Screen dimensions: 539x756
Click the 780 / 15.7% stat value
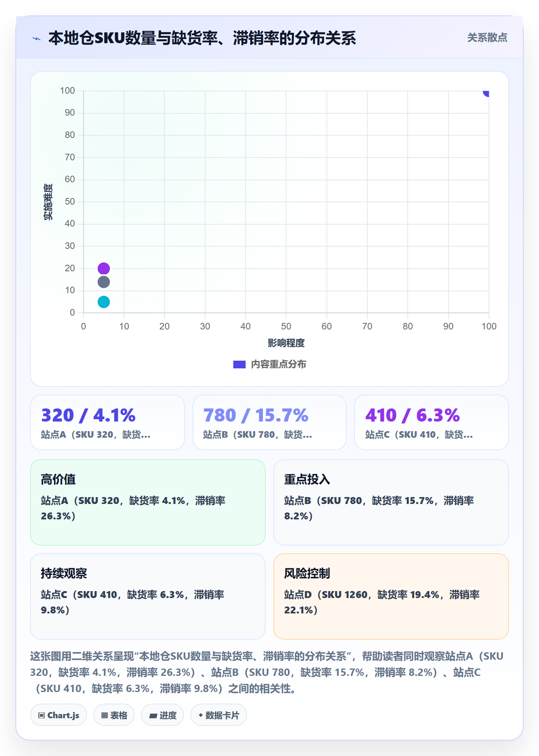[x=256, y=415]
